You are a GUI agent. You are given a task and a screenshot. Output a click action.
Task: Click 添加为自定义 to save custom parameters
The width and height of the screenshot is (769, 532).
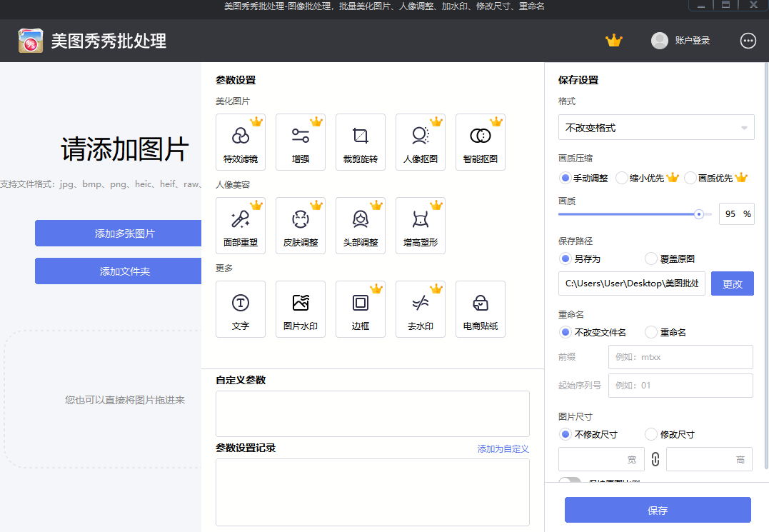pos(503,448)
